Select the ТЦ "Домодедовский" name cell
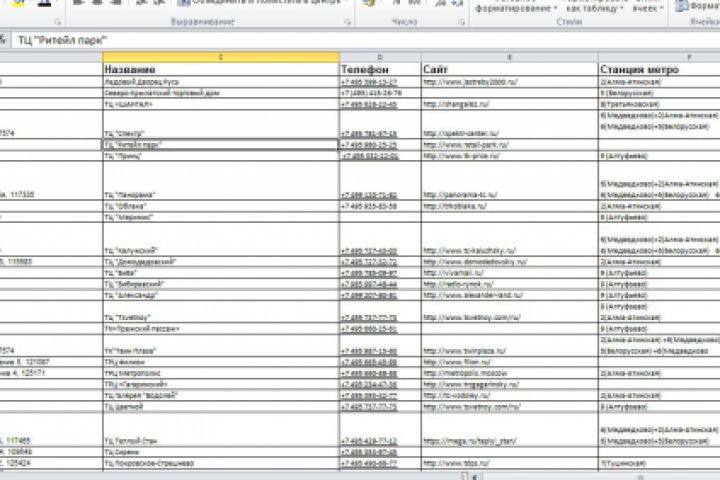 [x=221, y=262]
